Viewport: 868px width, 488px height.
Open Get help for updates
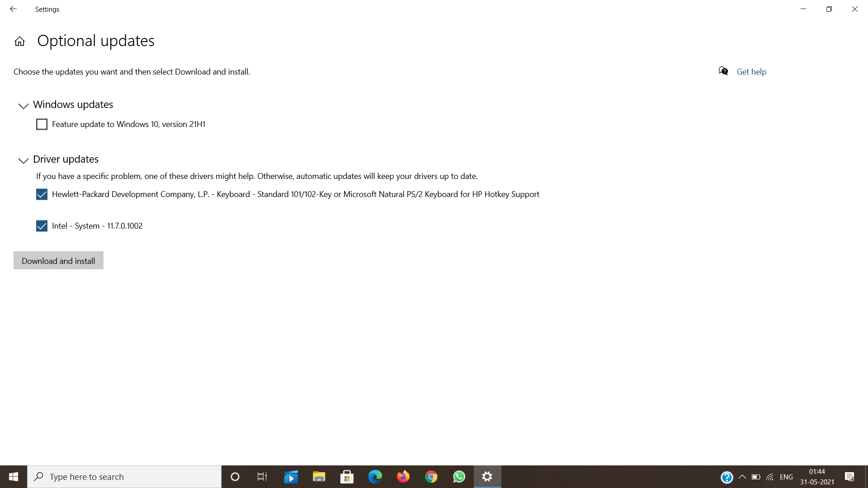(x=751, y=71)
